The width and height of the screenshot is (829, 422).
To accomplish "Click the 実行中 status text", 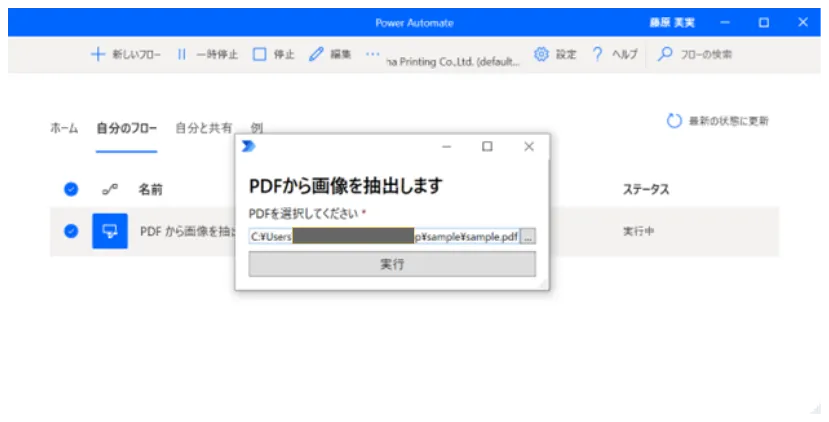I will coord(639,232).
